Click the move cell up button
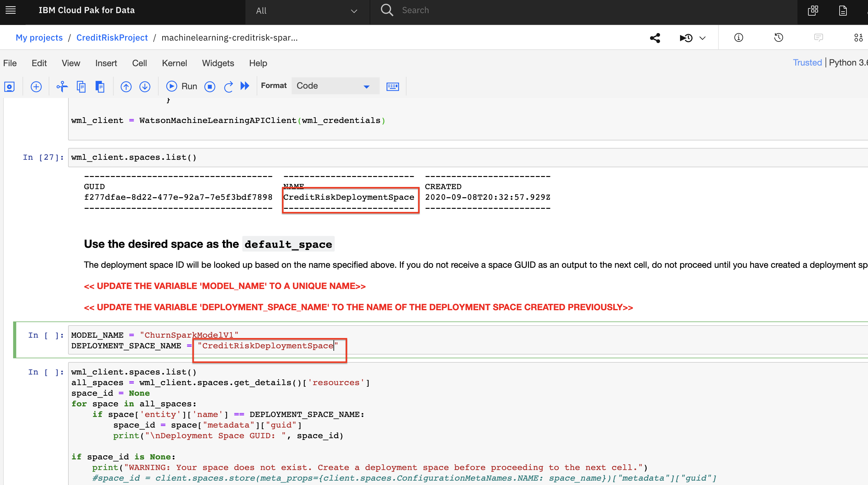Screen dimensions: 868x485 coord(126,86)
